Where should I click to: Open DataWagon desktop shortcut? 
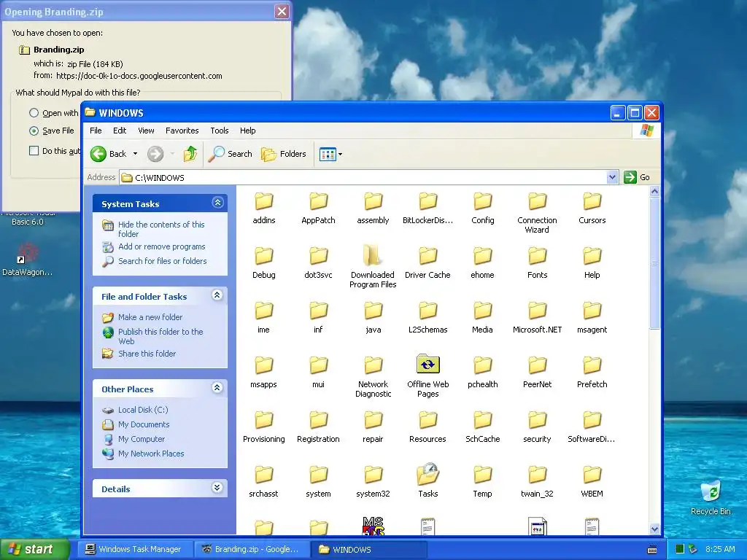[28, 260]
